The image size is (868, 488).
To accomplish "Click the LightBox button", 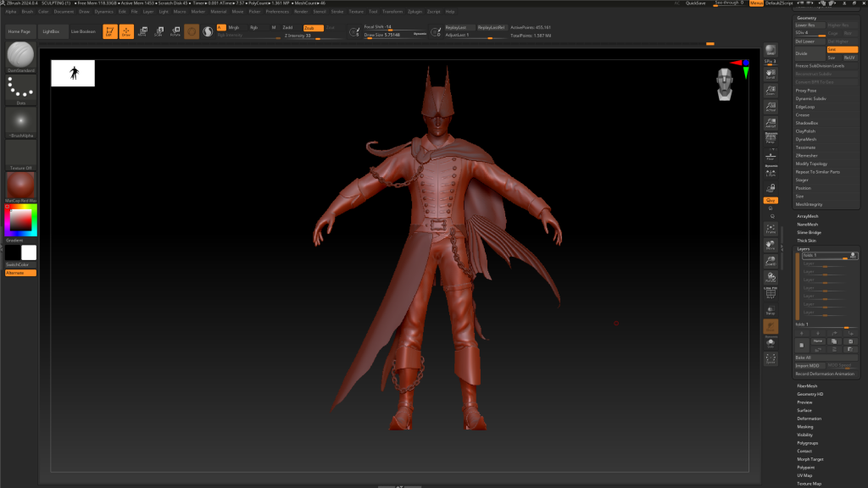I will (x=53, y=31).
